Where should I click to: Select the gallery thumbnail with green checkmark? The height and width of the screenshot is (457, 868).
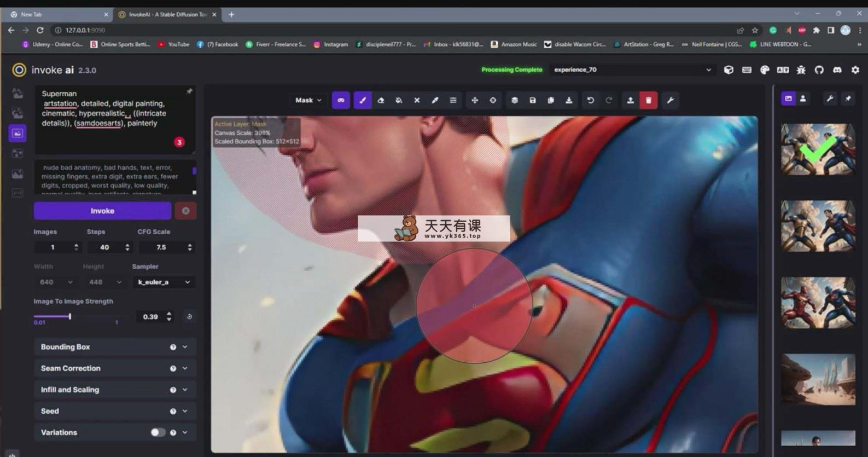click(x=818, y=149)
